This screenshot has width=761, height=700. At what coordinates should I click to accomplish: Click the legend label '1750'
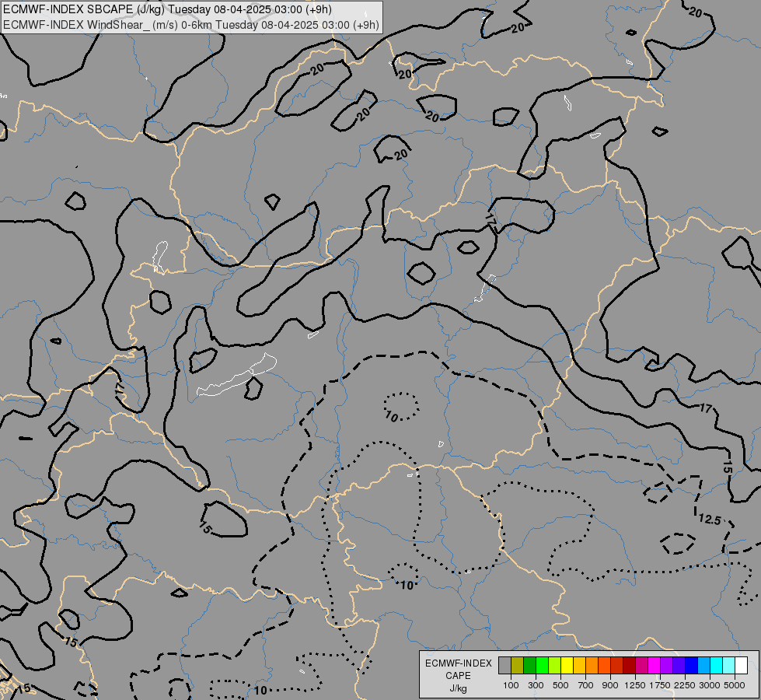660,685
